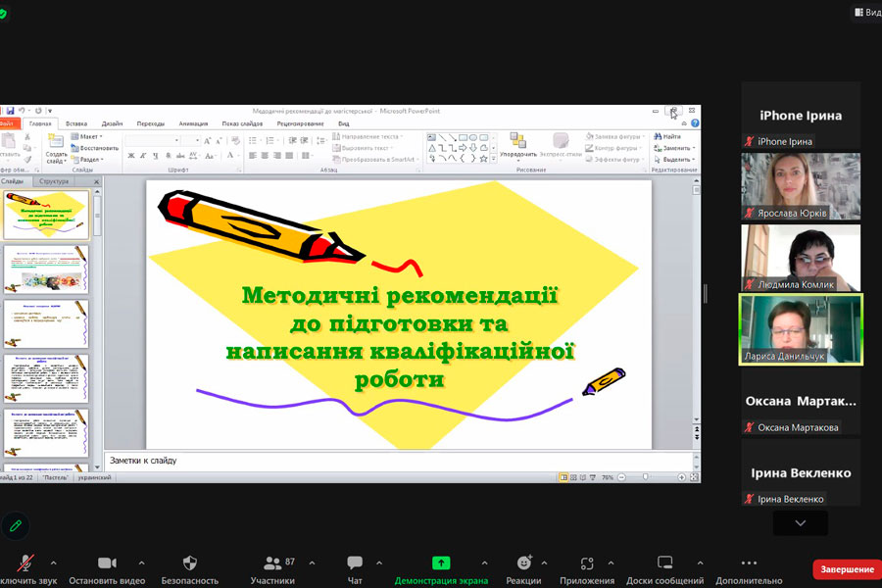The image size is (882, 588).
Task: Expand participants options arrow
Action: 313,563
